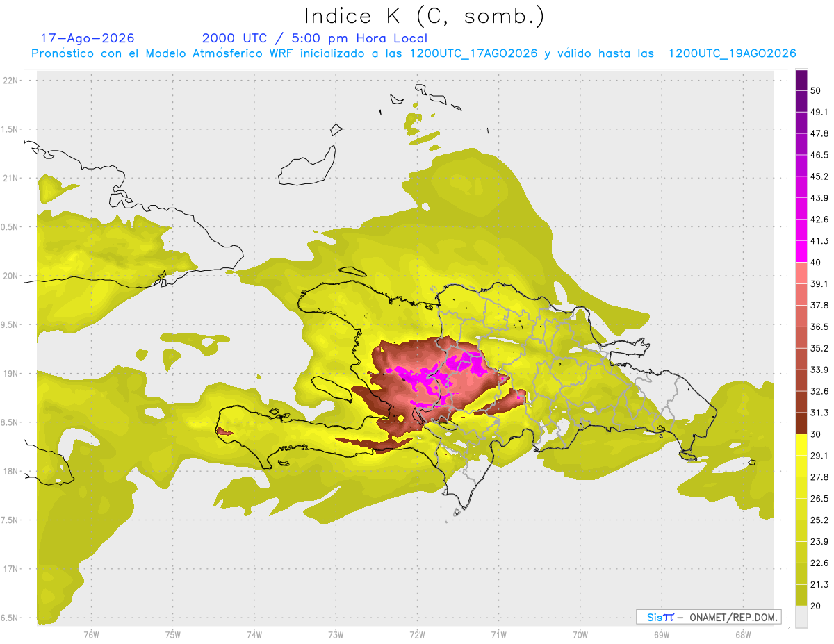Select the date text '17-Ago-2026'

[88, 38]
